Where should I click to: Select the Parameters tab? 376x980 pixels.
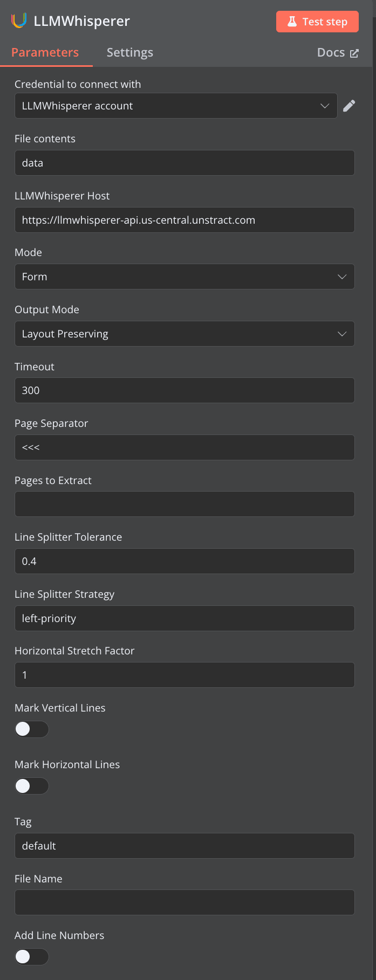[x=45, y=52]
